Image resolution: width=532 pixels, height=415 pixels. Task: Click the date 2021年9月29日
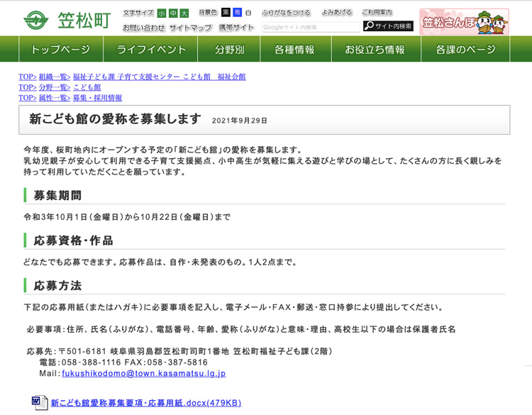point(240,121)
